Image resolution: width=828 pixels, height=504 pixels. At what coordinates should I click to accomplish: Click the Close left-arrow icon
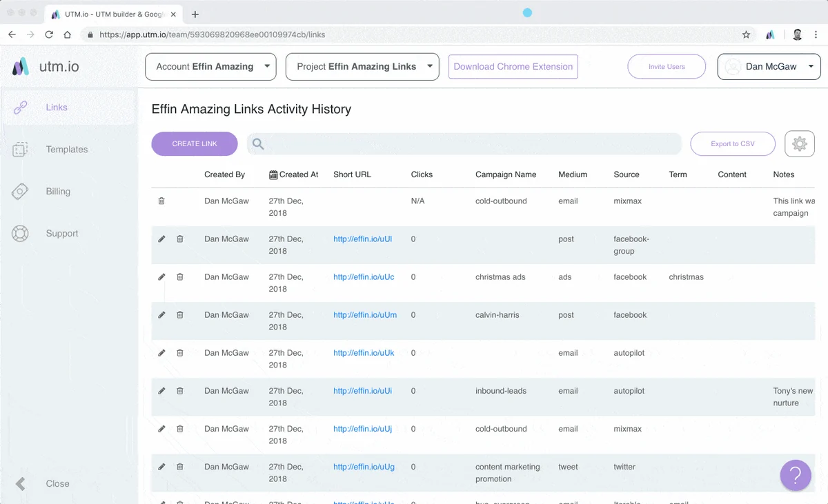pos(21,484)
